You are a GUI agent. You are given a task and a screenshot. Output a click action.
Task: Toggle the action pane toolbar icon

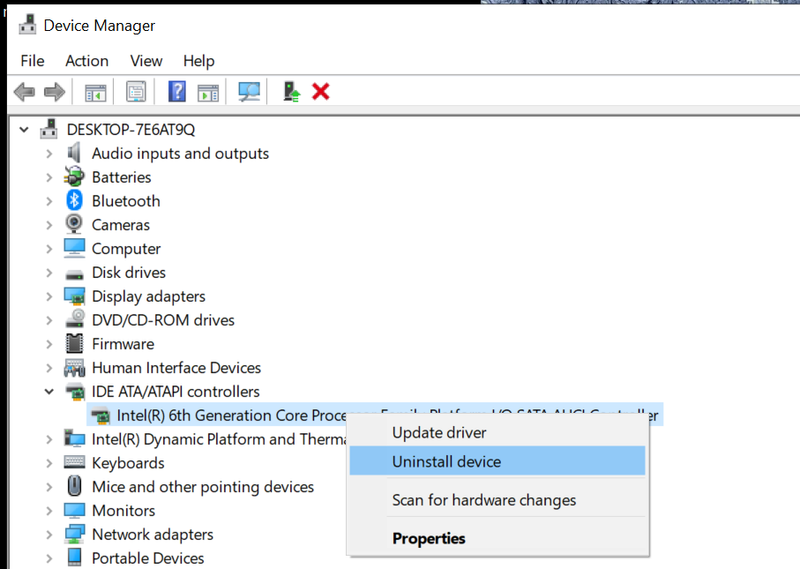tap(208, 93)
